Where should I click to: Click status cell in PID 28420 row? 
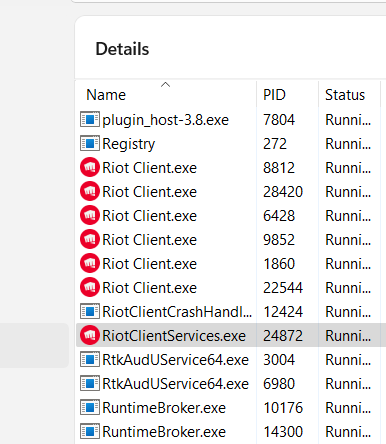[x=348, y=192]
